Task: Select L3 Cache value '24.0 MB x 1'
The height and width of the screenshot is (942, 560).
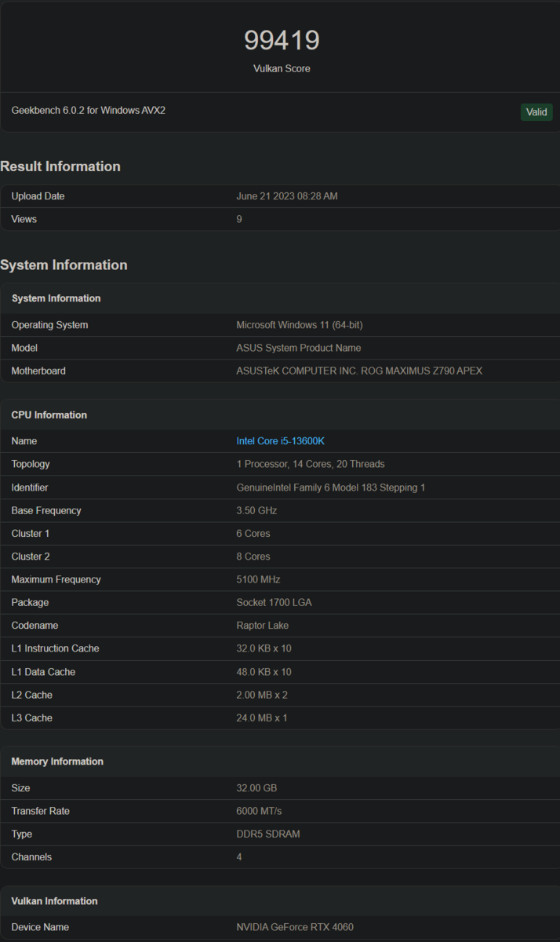Action: [262, 717]
